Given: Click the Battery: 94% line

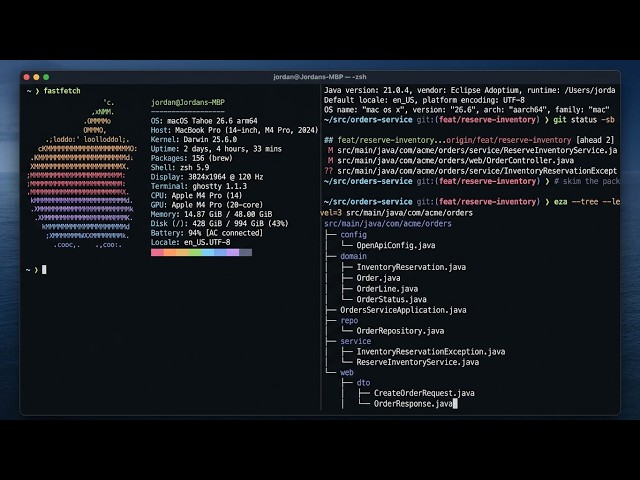Looking at the screenshot, I should pos(207,233).
